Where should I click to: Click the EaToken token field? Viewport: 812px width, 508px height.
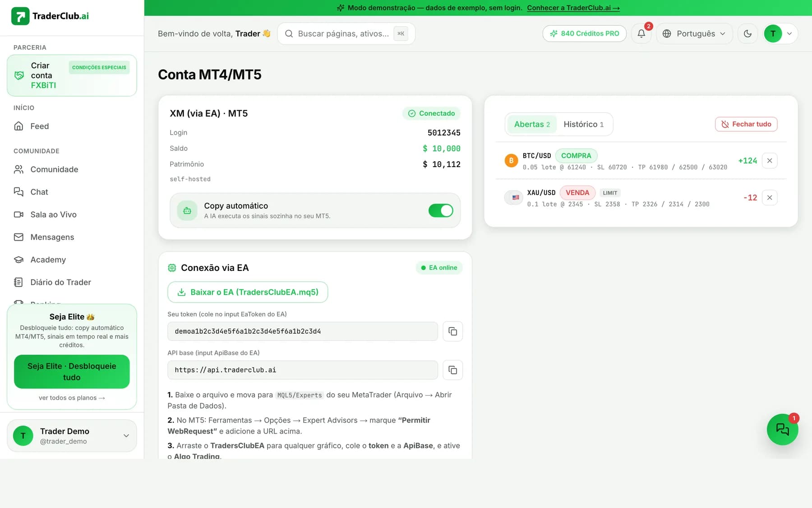point(303,331)
